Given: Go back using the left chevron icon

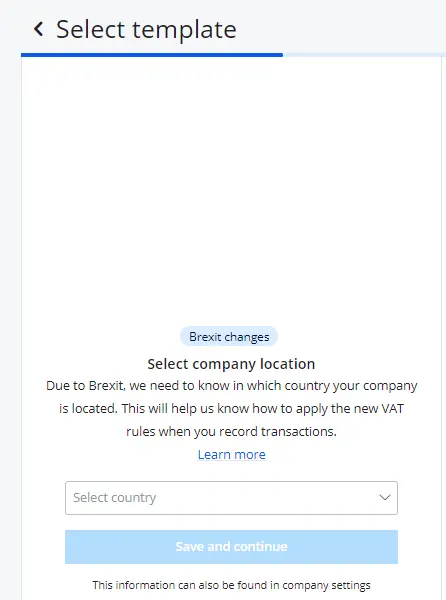Looking at the screenshot, I should [38, 29].
